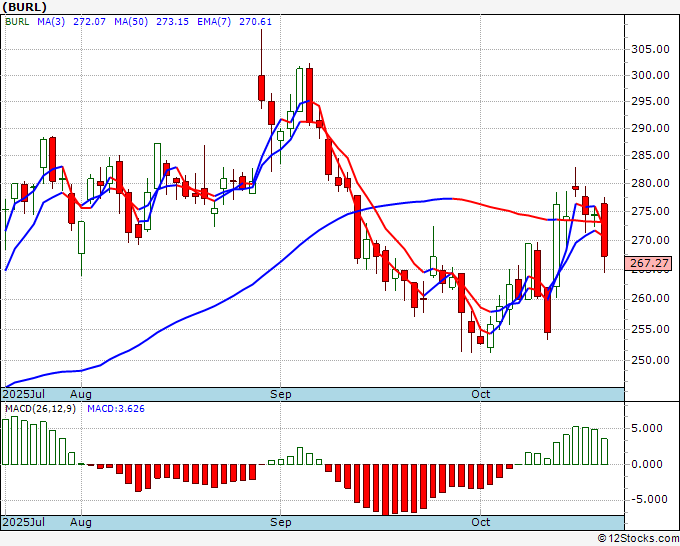Click Oct on the MACD date axis
Viewport: 680px width, 546px height.
(481, 522)
